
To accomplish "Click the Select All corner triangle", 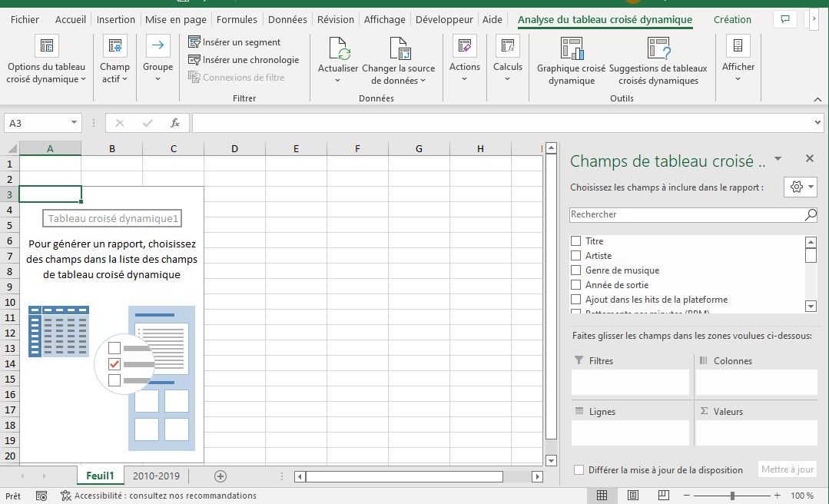I will 11,148.
